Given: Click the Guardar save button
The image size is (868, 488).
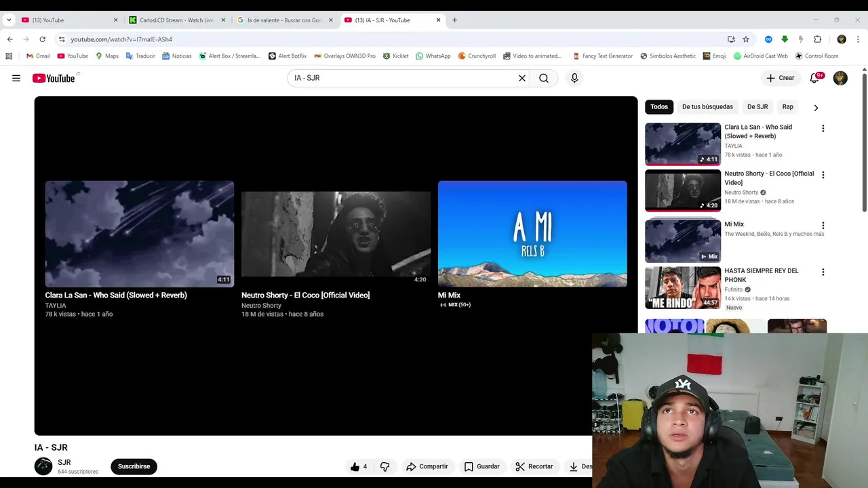Looking at the screenshot, I should click(x=482, y=466).
